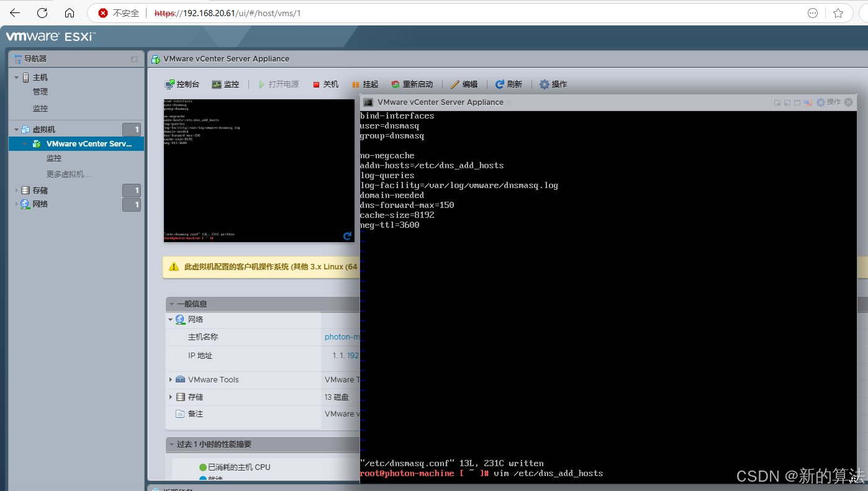The height and width of the screenshot is (491, 868).
Task: Open 监控 under VMware vCenter Serv... in navigator
Action: (54, 159)
